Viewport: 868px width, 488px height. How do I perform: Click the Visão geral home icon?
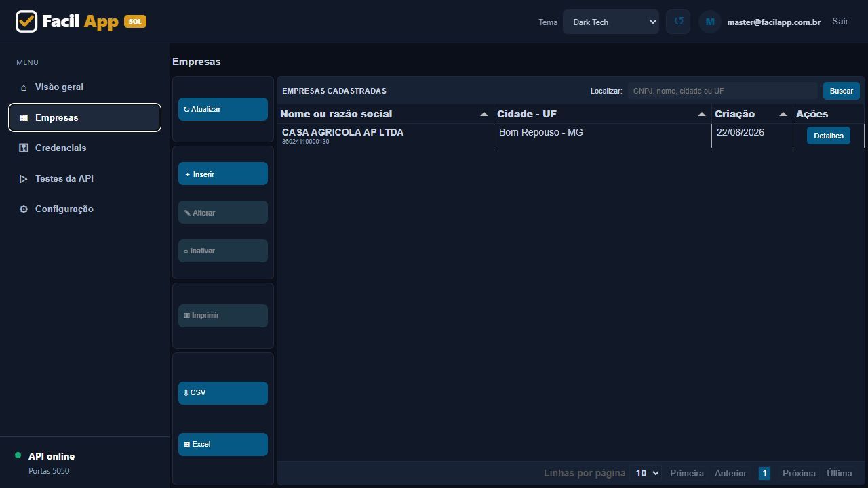[24, 87]
